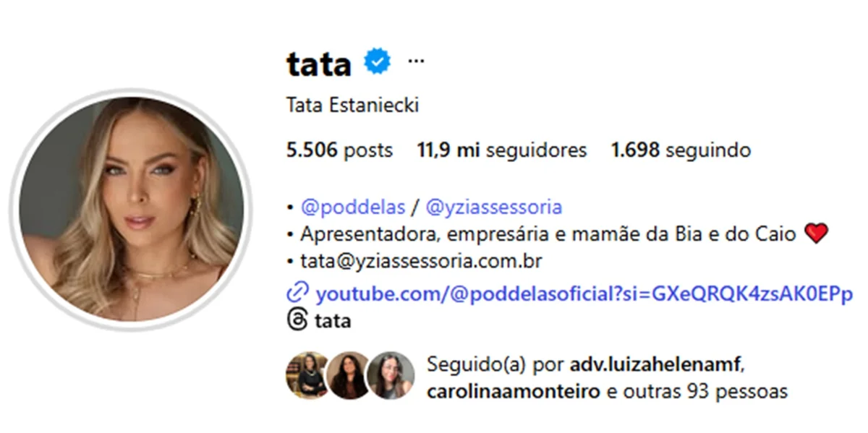Click the Threads logo icon
This screenshot has height=433, width=868.
point(297,320)
